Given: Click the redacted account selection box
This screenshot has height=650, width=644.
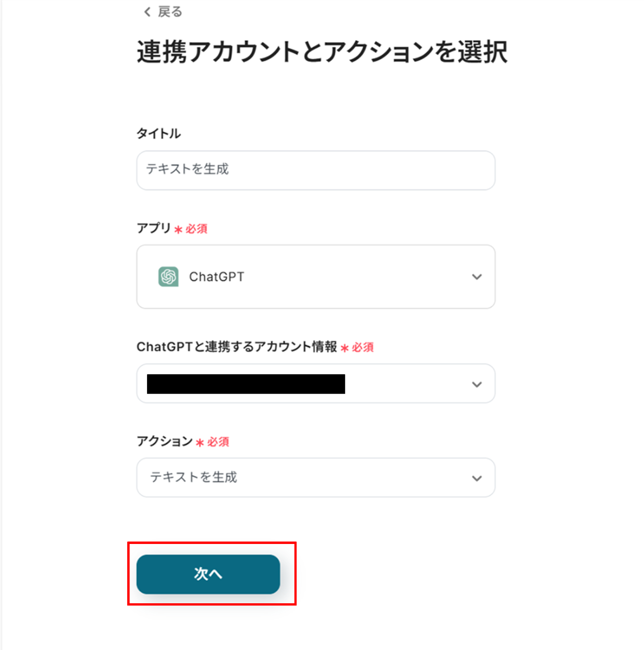Looking at the screenshot, I should (x=246, y=384).
